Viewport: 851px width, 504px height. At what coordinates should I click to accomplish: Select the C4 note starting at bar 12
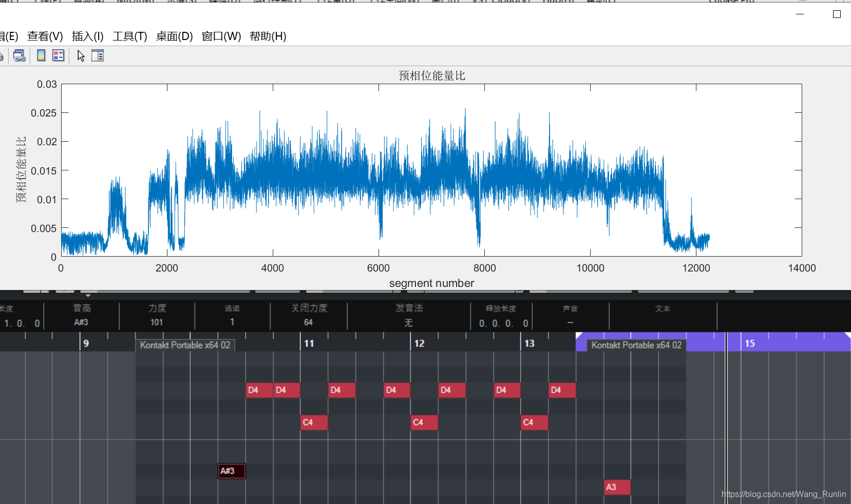pos(424,422)
